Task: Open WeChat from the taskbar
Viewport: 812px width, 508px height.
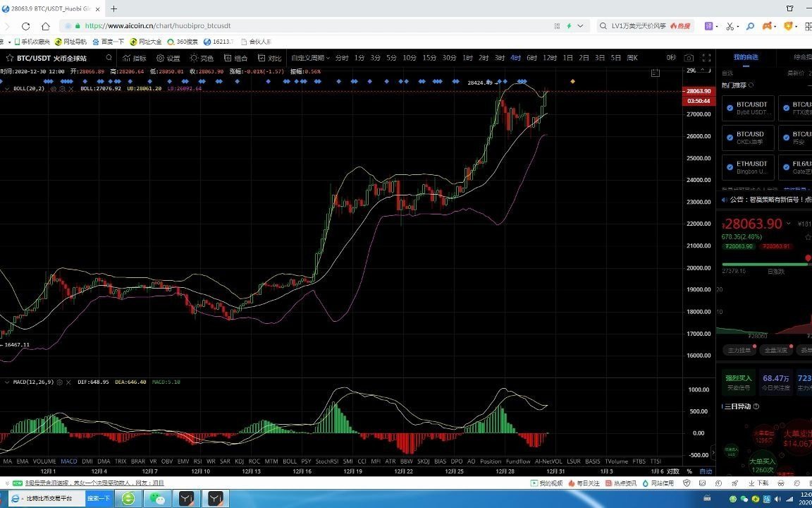Action: [x=157, y=499]
